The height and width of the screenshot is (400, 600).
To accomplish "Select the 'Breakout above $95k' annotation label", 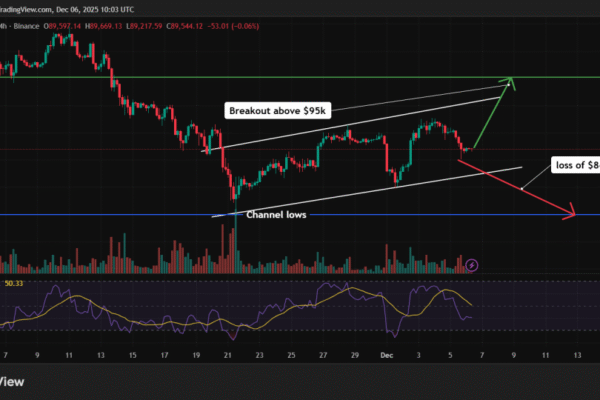I will point(278,109).
